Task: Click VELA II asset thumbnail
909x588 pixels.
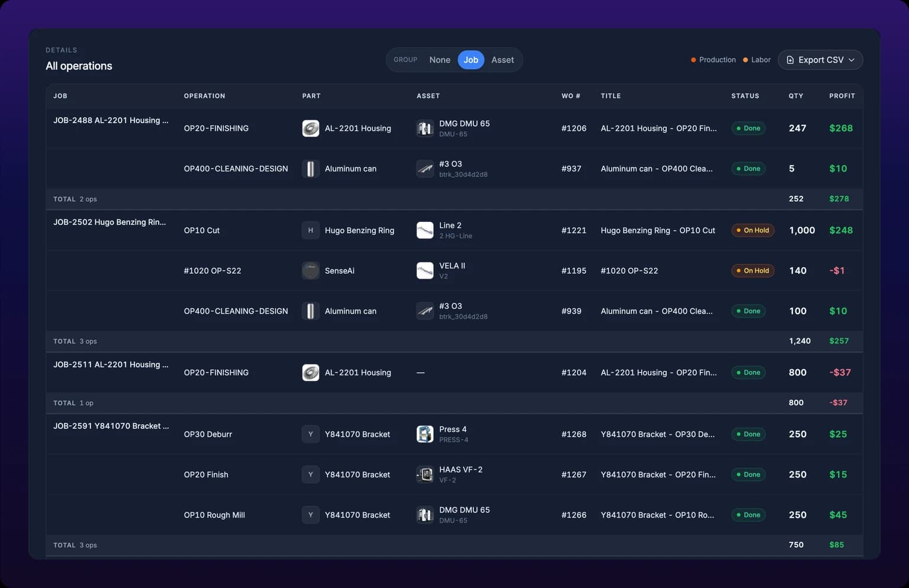Action: click(425, 270)
